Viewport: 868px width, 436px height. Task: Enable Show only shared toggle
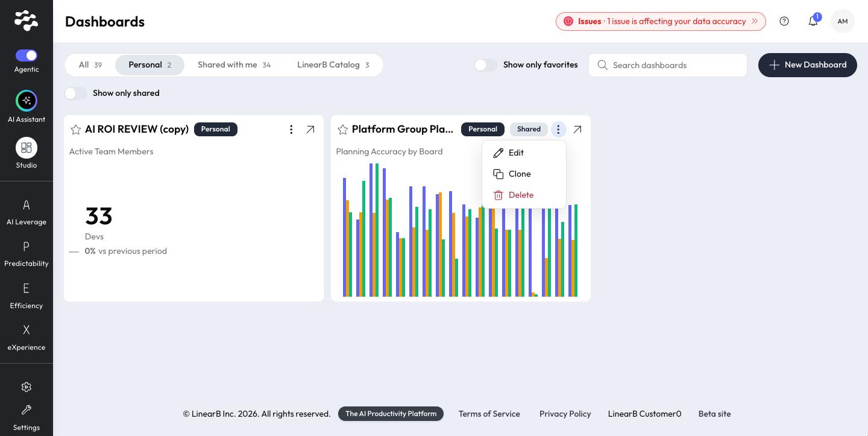[x=76, y=93]
